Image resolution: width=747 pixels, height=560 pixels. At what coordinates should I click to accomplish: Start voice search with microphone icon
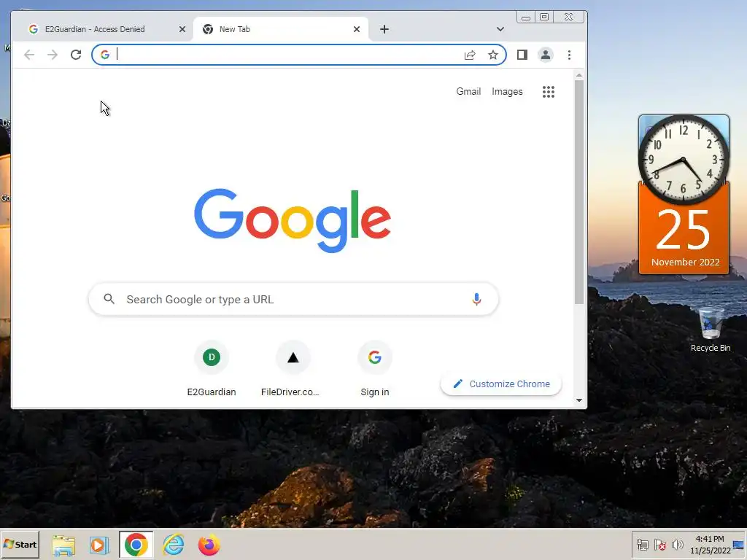(476, 299)
